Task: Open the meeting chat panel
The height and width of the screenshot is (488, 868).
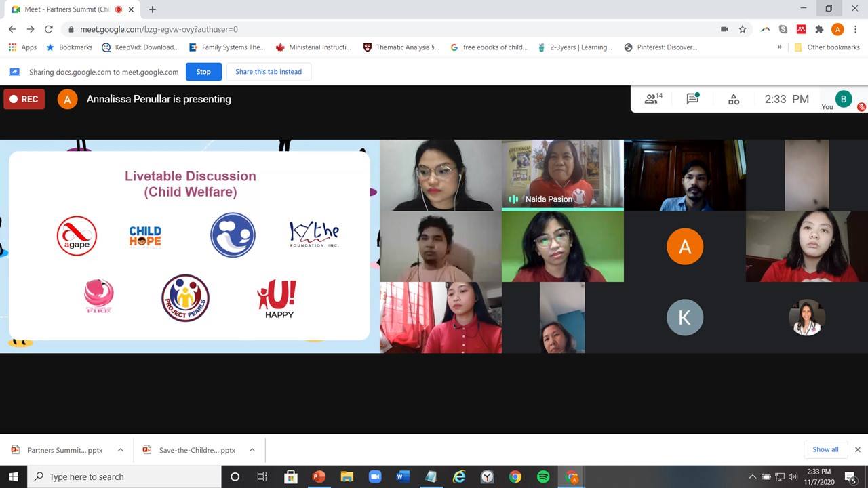Action: coord(692,99)
